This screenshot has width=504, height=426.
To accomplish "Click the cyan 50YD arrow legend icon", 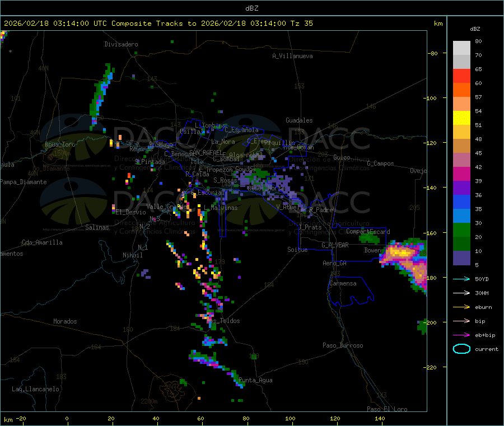I will point(461,279).
